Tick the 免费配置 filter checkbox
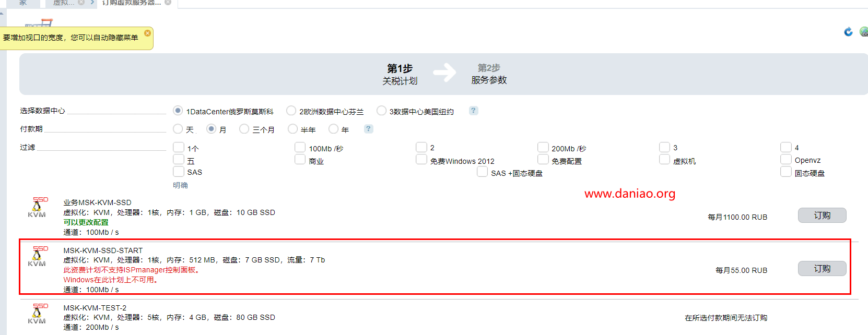 tap(543, 159)
